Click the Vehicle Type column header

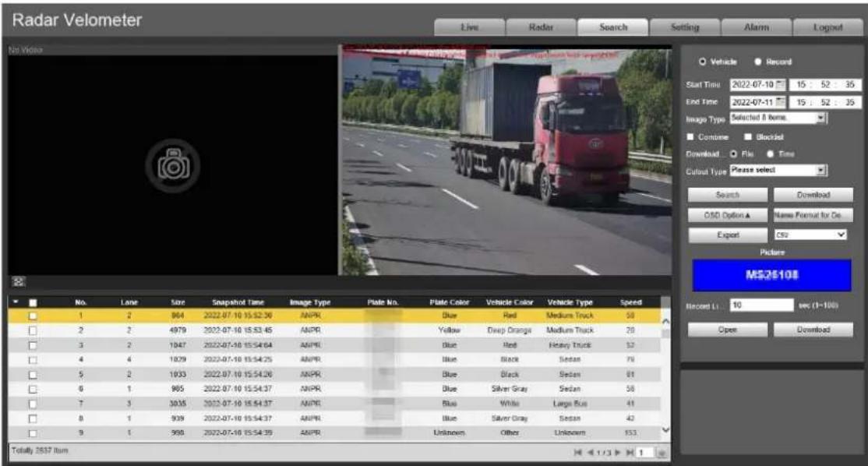coord(570,302)
